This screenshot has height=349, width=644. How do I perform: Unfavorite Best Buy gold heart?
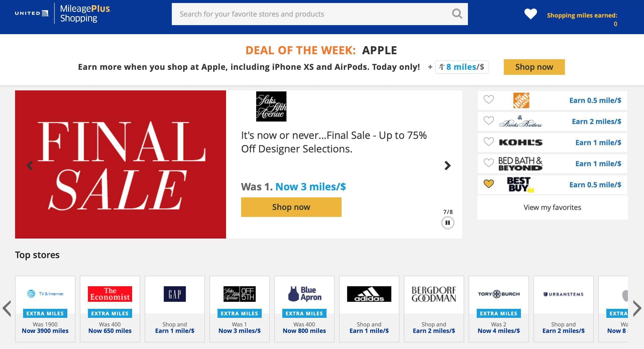[x=489, y=184]
